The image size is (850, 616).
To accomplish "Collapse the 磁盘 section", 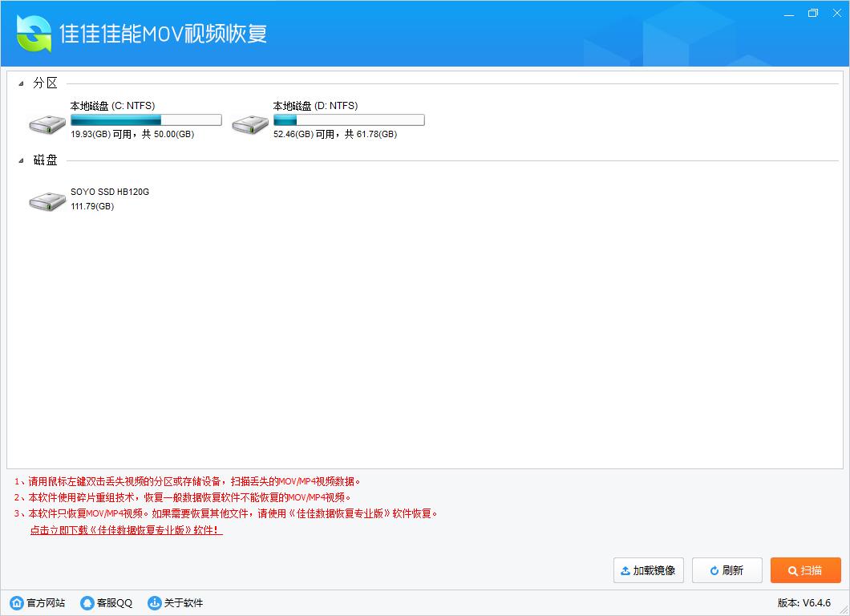I will [20, 160].
